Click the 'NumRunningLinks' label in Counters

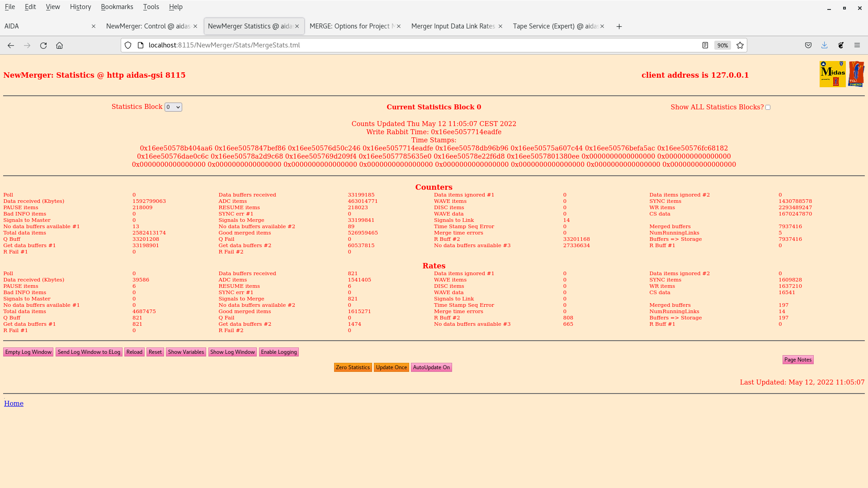674,233
